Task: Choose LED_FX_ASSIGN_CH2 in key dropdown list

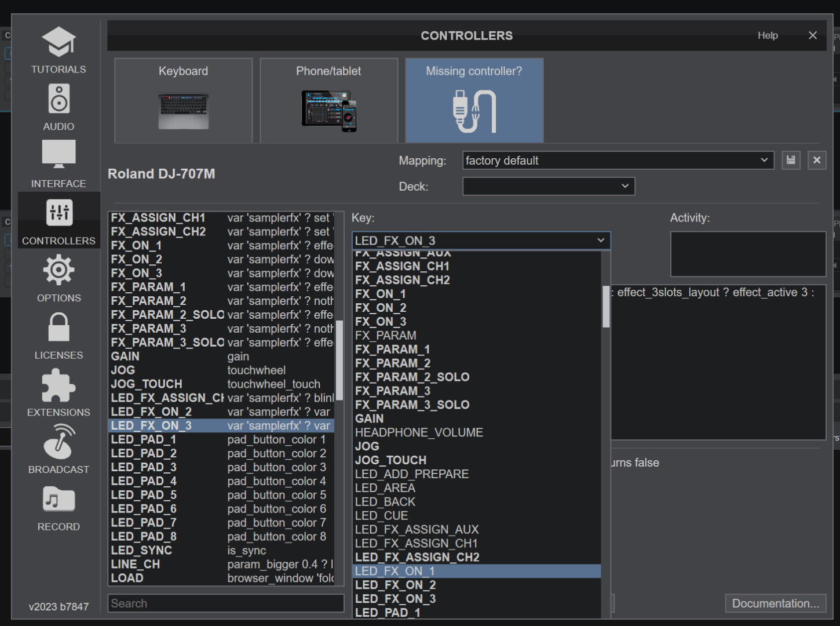Action: (x=477, y=558)
